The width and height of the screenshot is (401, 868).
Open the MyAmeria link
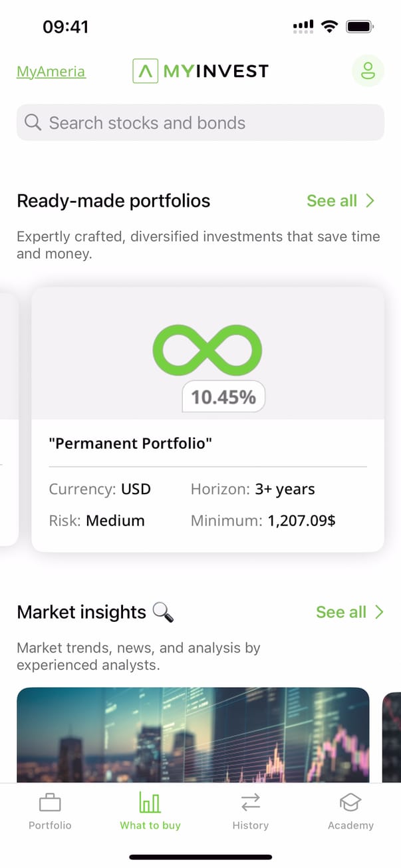(51, 72)
